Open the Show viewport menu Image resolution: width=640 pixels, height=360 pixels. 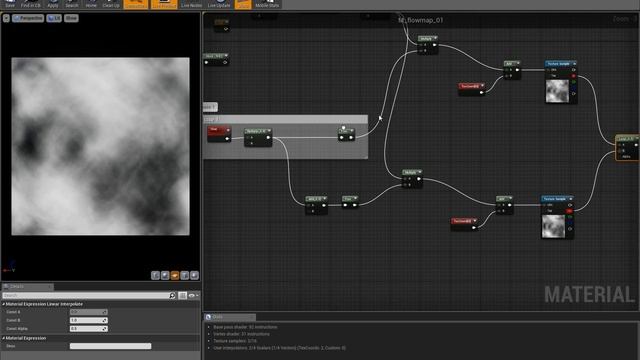pyautogui.click(x=71, y=18)
